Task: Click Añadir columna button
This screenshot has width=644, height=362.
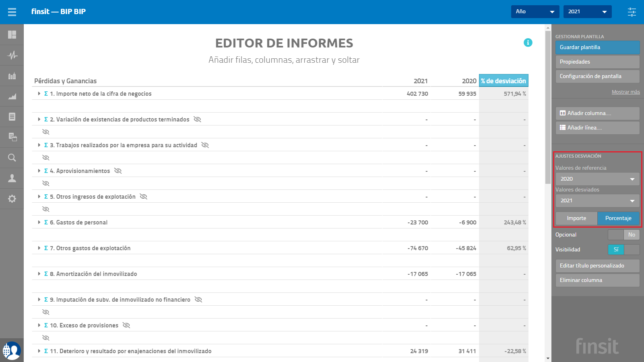Action: coord(597,113)
